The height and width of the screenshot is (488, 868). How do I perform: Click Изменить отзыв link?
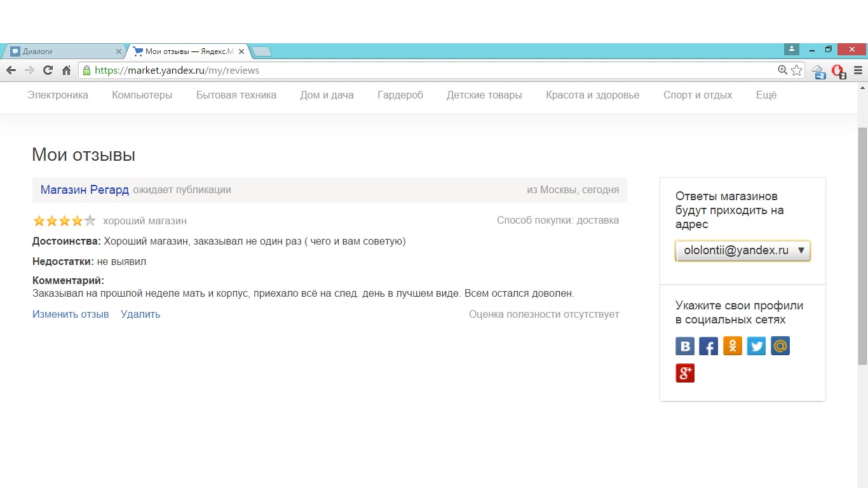pos(71,315)
